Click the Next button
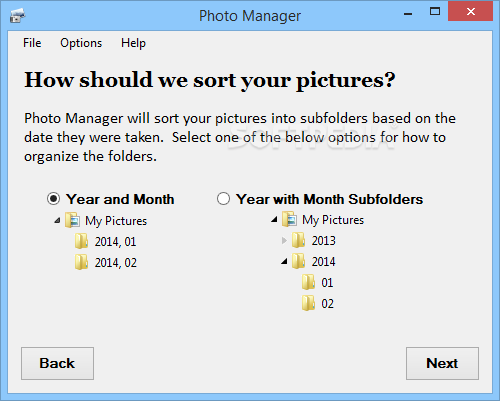Viewport: 500px width, 401px height. coord(442,363)
